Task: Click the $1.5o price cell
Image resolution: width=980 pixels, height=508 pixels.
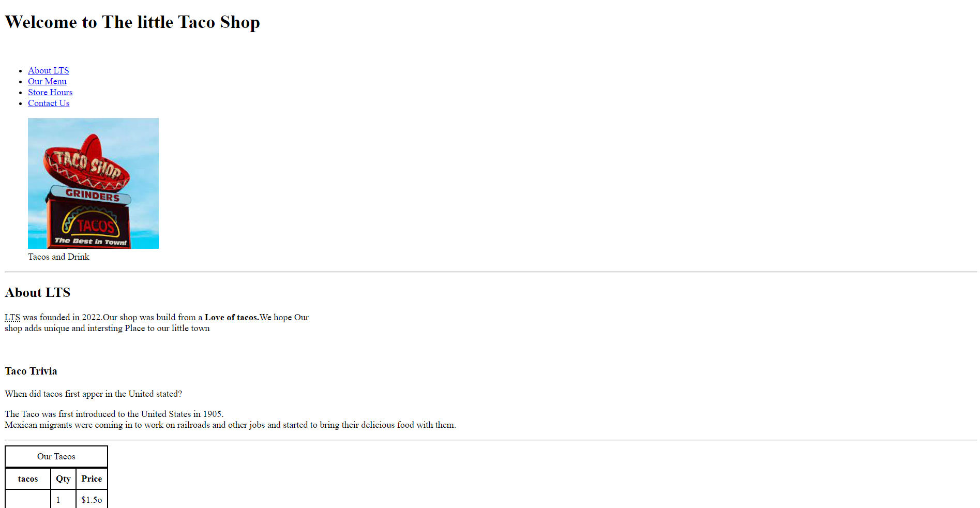Action: point(92,499)
